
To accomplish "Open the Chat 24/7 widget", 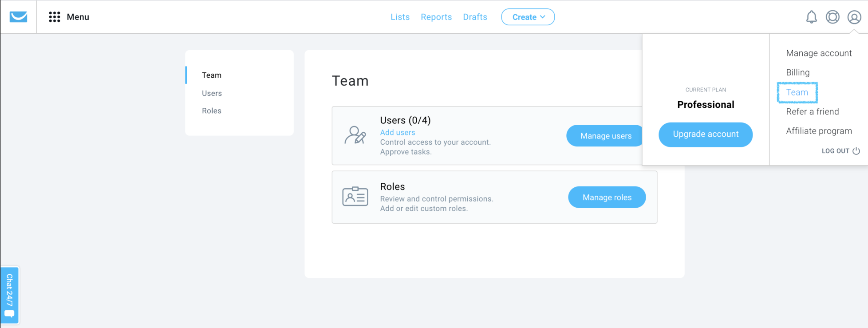I will (9, 295).
